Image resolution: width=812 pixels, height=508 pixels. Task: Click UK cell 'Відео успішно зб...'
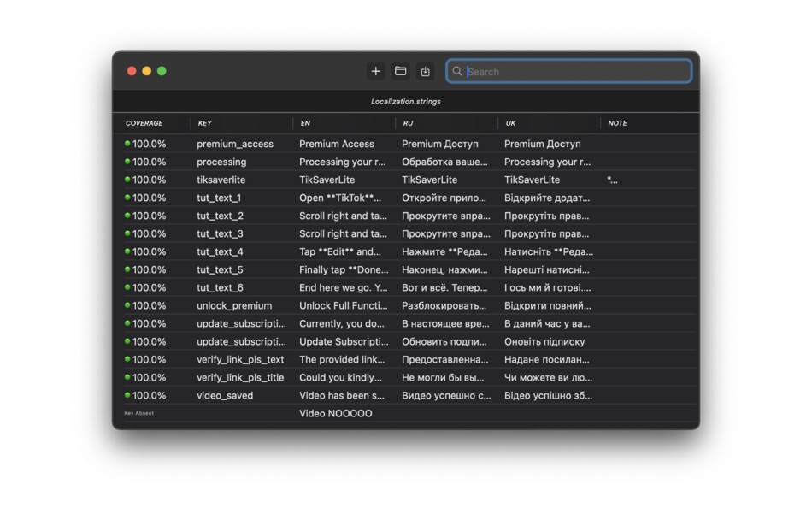[549, 395]
